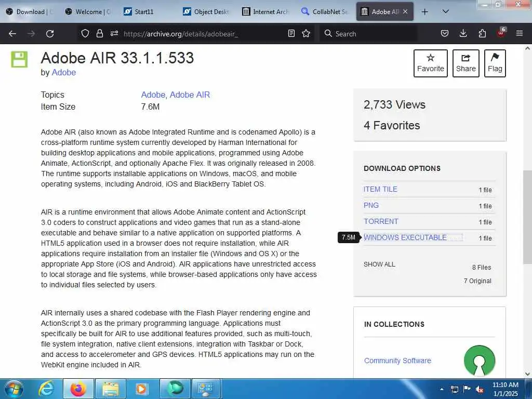Click the network tray icon
Screen dimensions: 532x399
tap(454, 389)
